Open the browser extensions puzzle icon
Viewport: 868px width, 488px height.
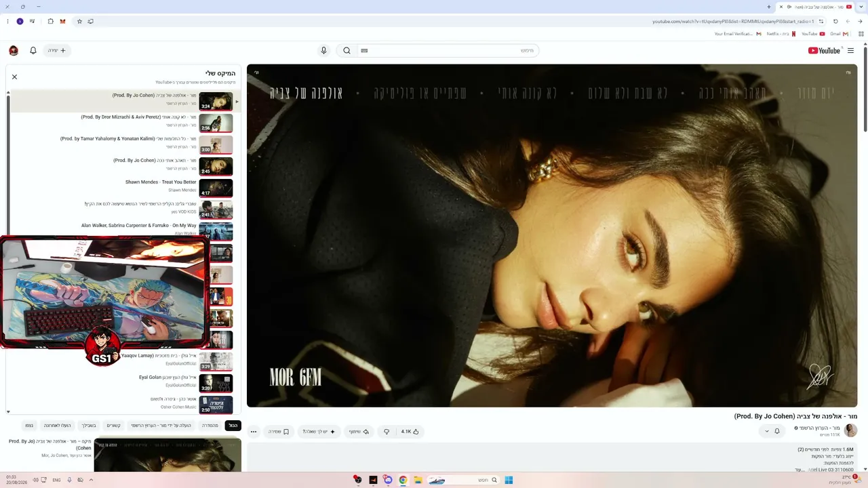(x=50, y=22)
